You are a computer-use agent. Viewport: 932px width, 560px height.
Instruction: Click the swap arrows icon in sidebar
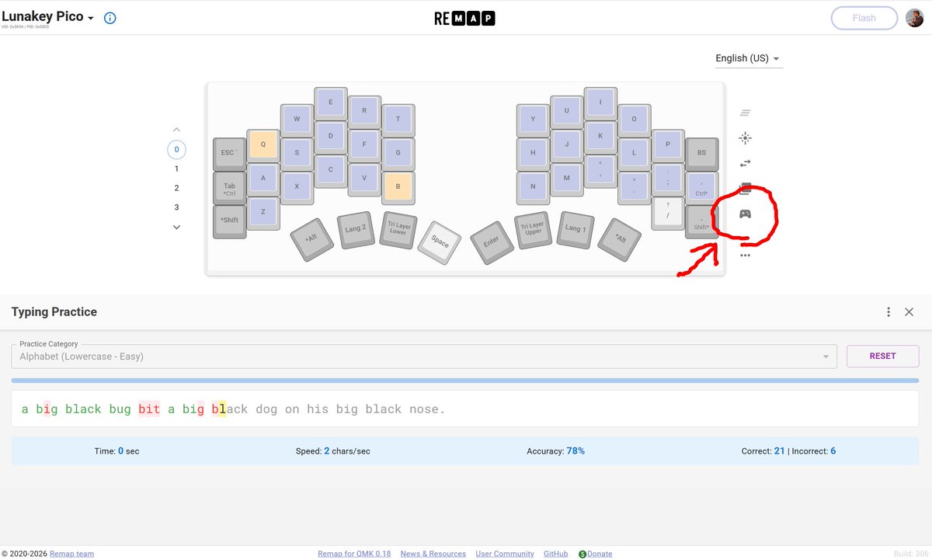tap(745, 163)
